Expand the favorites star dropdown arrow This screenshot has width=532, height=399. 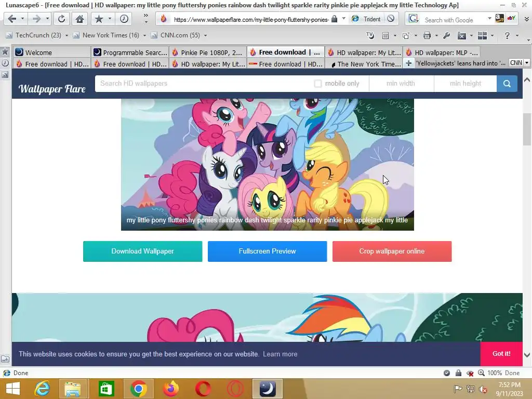coord(110,19)
